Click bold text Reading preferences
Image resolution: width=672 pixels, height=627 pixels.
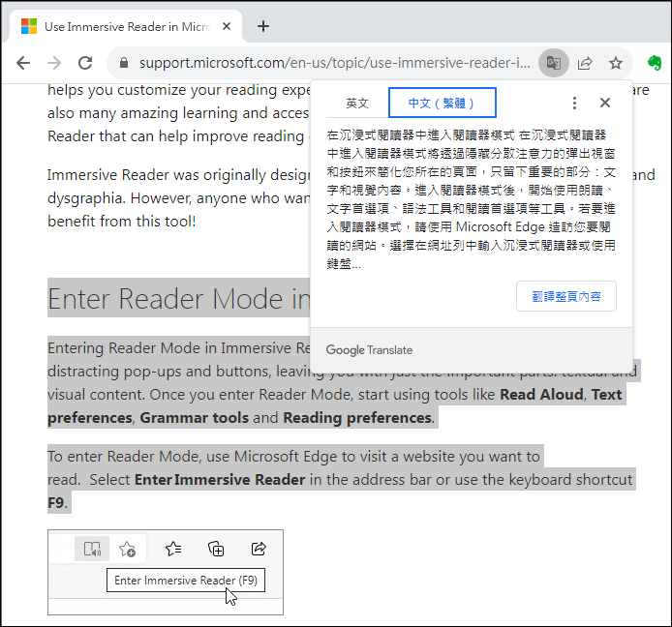point(357,418)
